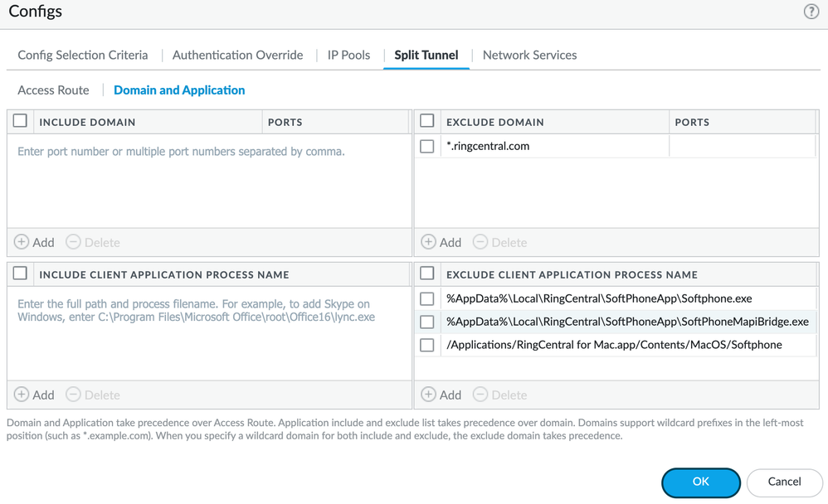Go to Authentication Override tab
This screenshot has width=828, height=504.
pos(237,55)
